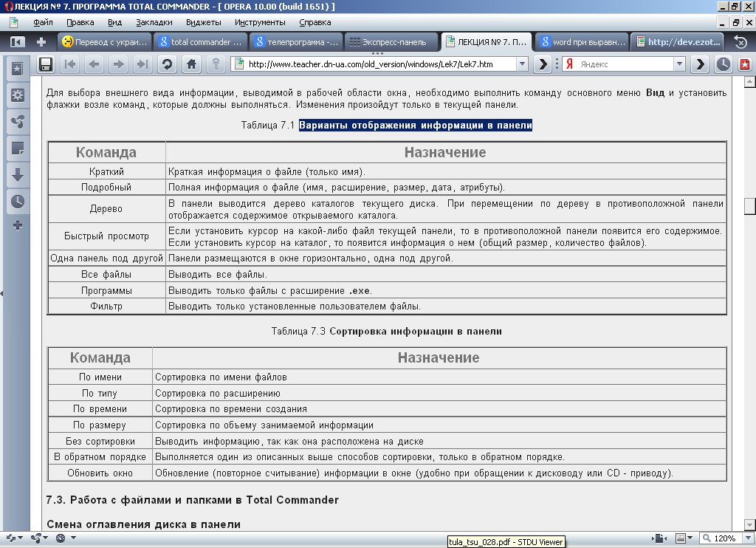
Task: Click Opera Link sync icon in status bar
Action: (x=11, y=538)
